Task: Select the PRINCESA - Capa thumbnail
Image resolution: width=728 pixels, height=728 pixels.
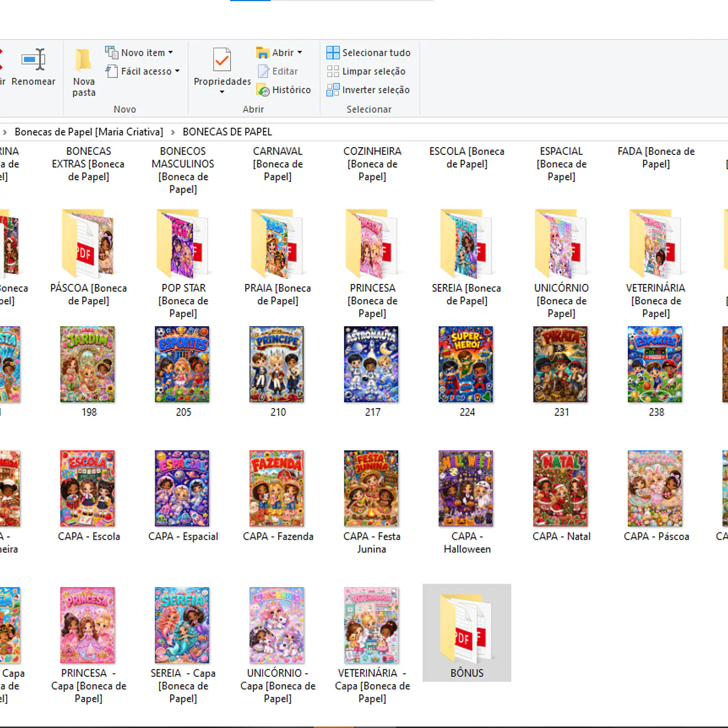Action: coord(88,626)
